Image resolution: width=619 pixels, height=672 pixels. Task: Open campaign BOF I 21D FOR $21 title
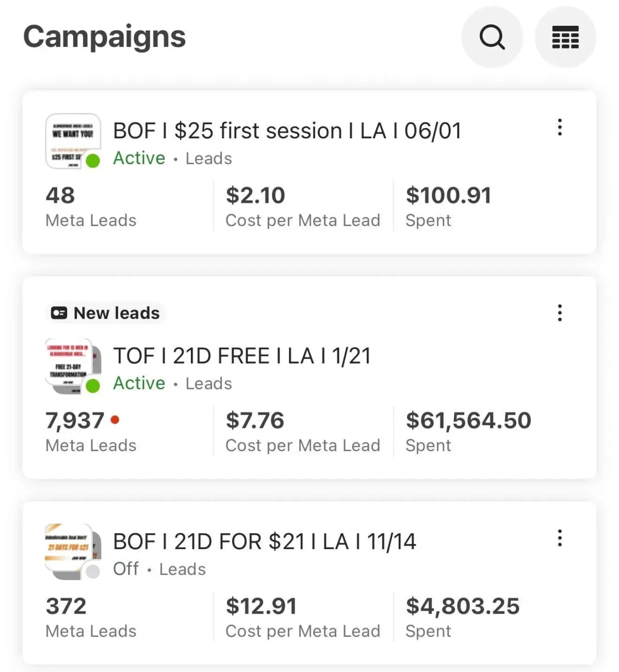[x=264, y=542]
